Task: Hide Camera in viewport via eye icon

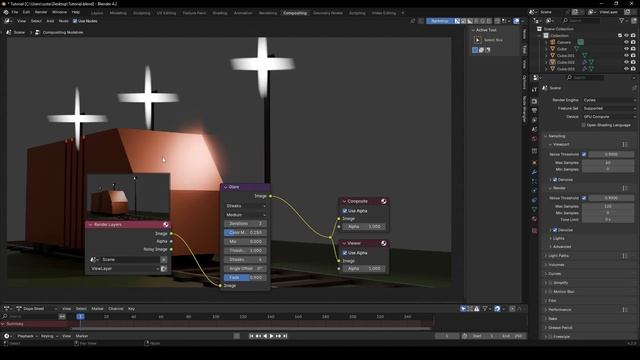Action: [x=627, y=42]
